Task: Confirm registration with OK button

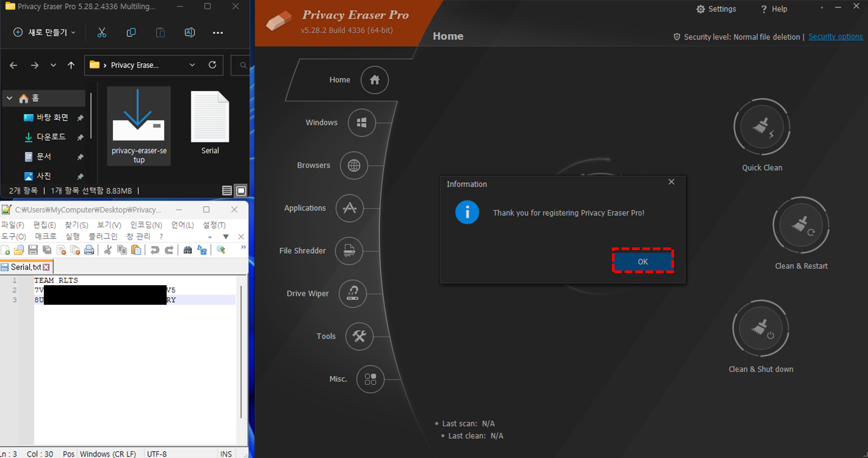Action: [x=643, y=261]
